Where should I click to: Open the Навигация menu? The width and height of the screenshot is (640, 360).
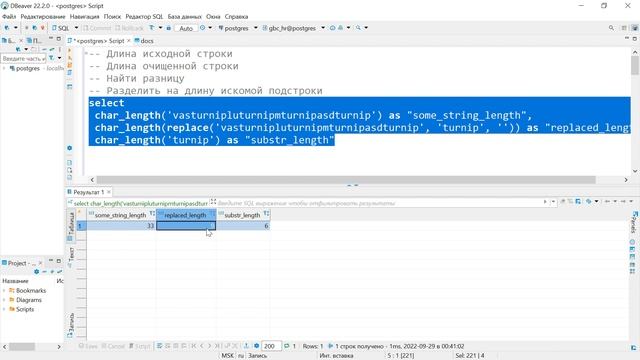click(x=84, y=17)
